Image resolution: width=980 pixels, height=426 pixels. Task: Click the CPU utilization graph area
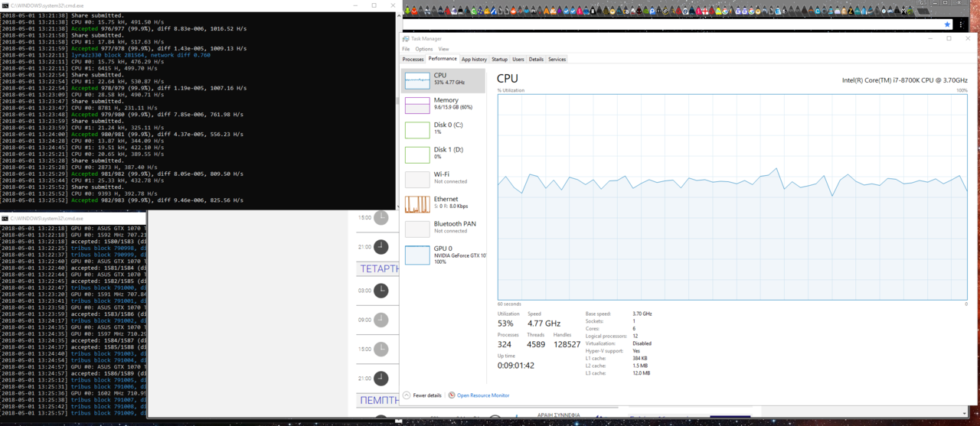click(732, 197)
